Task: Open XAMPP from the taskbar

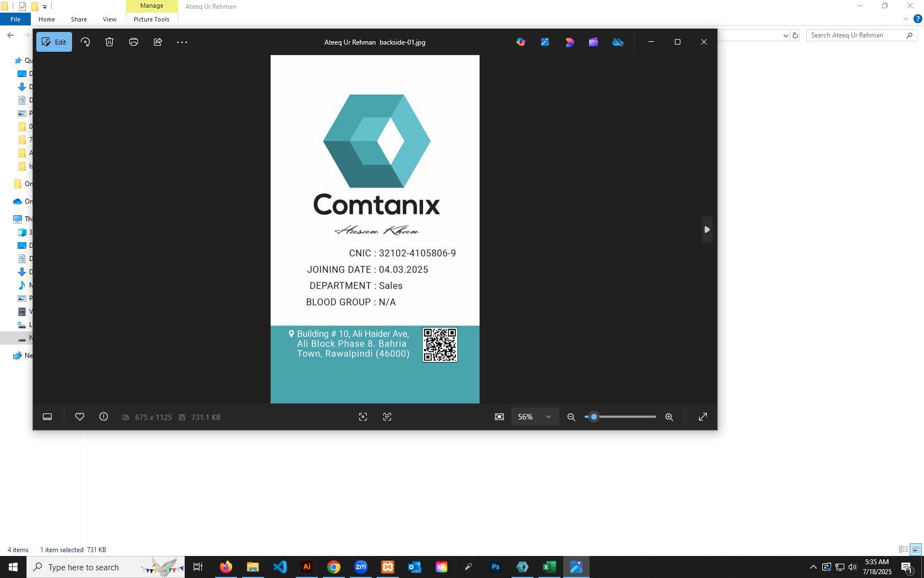Action: pyautogui.click(x=388, y=567)
